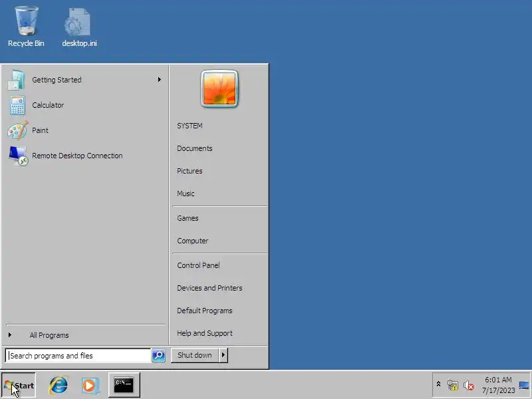Open Windows Media Player from taskbar
The width and height of the screenshot is (532, 399).
(x=90, y=386)
